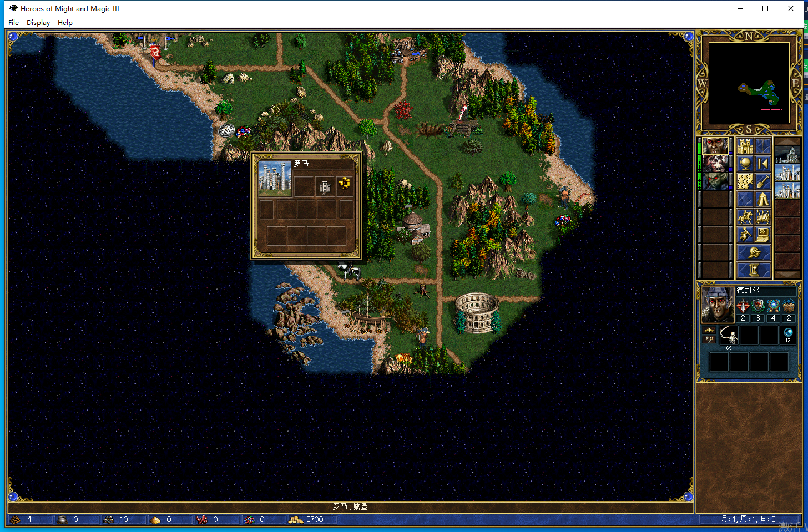Viewport: 808px width, 532px height.
Task: Click the golden skip-back arrow button
Action: click(762, 164)
